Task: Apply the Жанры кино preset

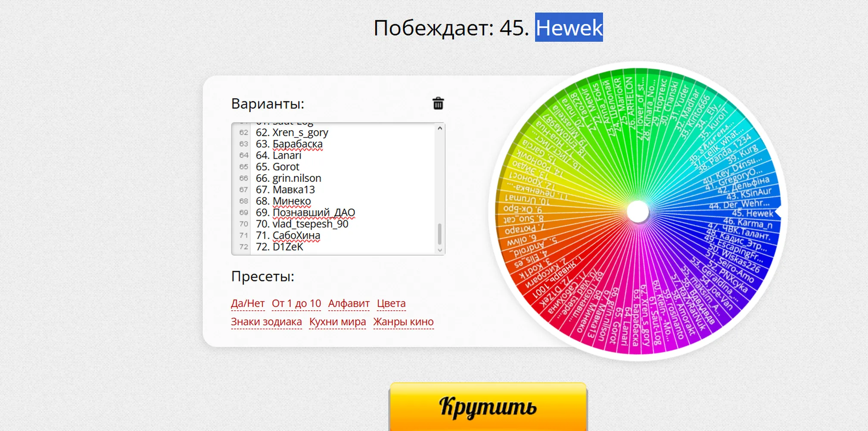Action: [403, 322]
